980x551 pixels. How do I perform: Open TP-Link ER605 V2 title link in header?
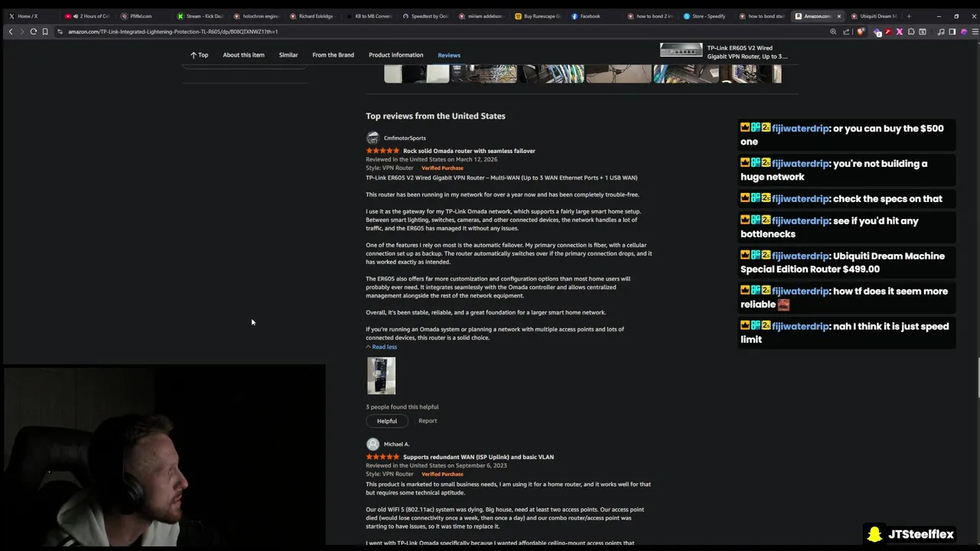746,52
